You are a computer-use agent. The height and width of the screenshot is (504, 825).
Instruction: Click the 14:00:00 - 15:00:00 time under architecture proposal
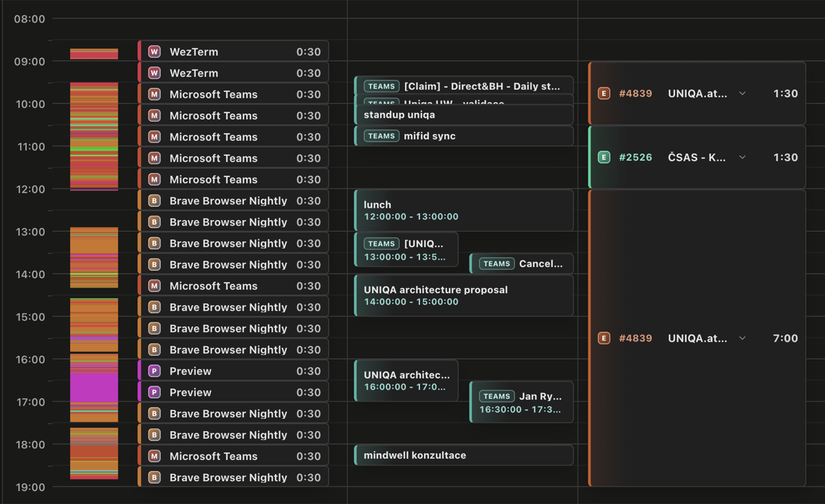(411, 302)
